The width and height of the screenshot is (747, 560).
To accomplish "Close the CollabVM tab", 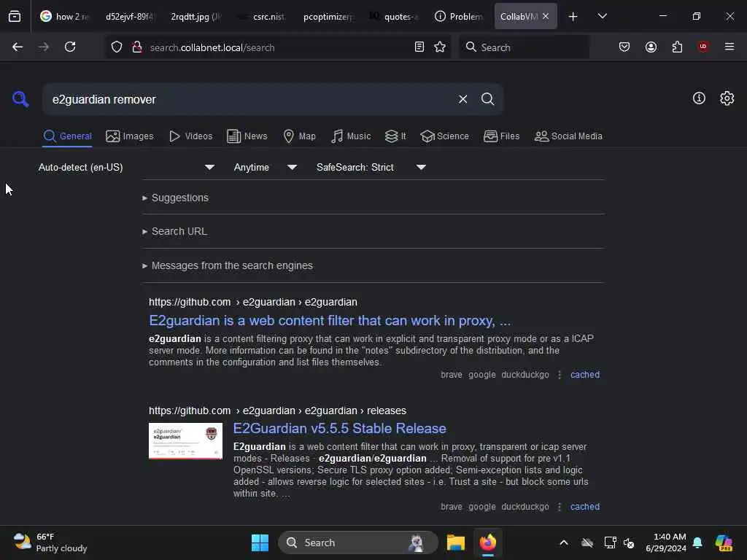I will pos(546,16).
